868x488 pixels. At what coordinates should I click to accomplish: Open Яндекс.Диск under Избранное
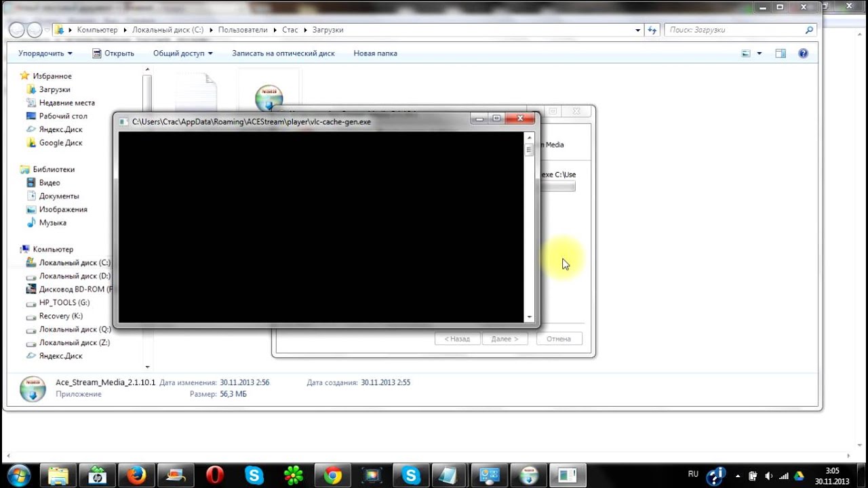(x=60, y=129)
